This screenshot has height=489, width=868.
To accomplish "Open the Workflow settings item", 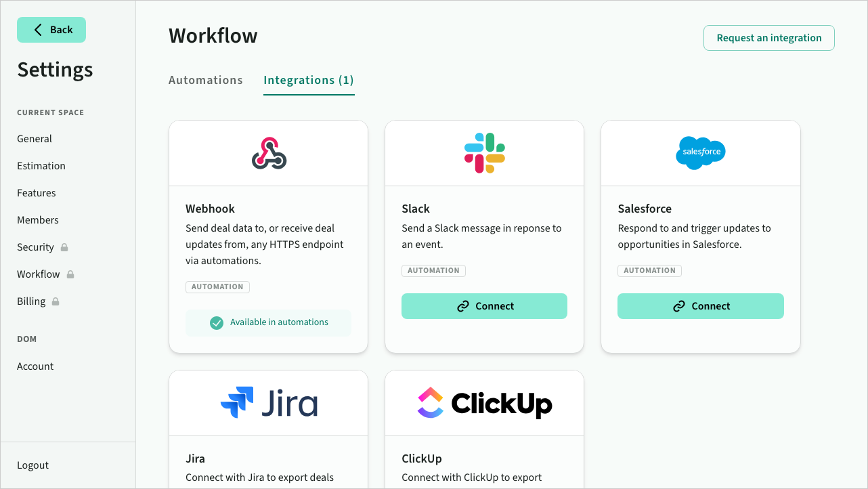I will click(39, 274).
